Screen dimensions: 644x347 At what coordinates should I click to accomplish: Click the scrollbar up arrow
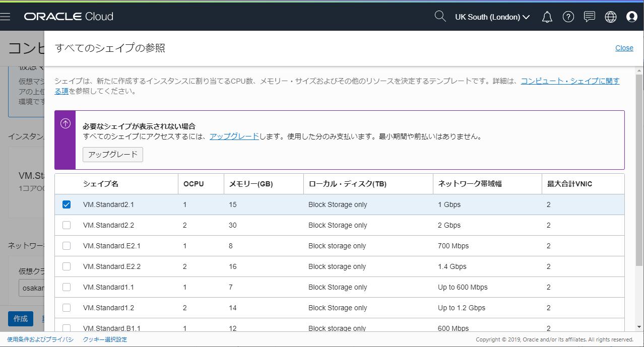639,71
